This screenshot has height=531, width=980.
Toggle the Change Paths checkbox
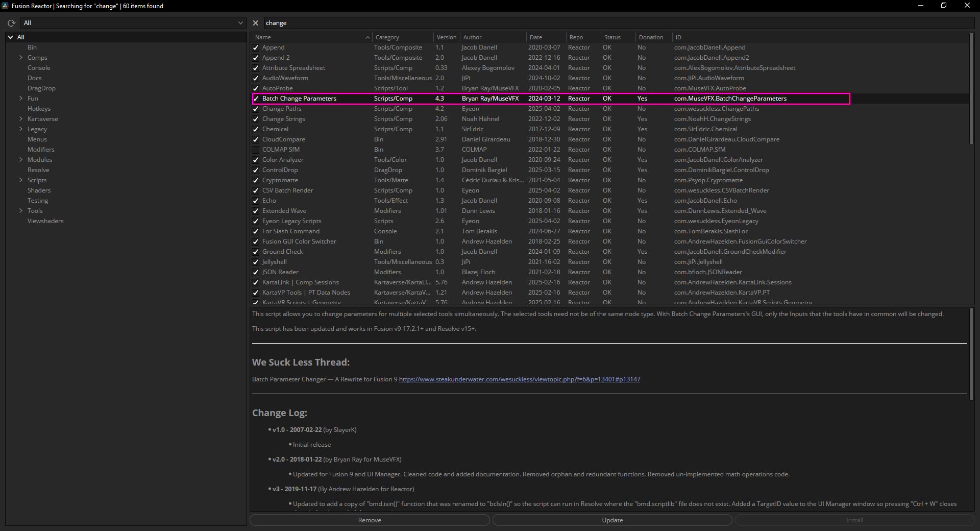256,109
